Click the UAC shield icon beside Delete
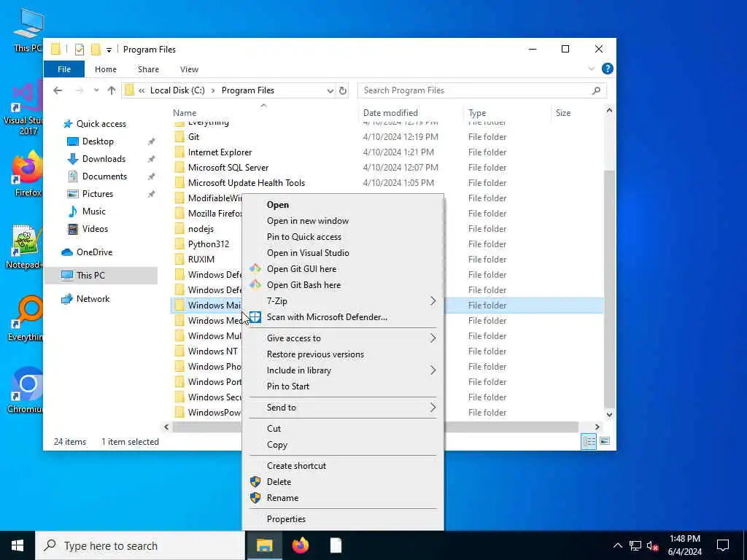This screenshot has height=560, width=747. coord(255,482)
